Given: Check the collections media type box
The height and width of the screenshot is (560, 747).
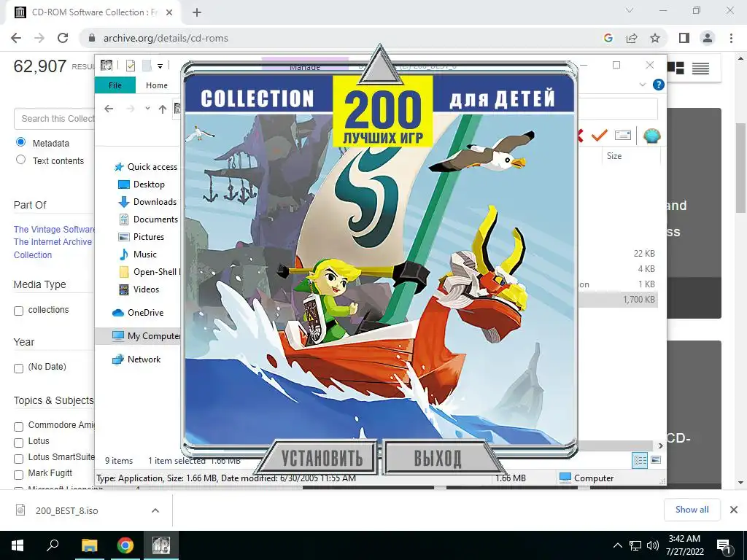Looking at the screenshot, I should click(18, 311).
